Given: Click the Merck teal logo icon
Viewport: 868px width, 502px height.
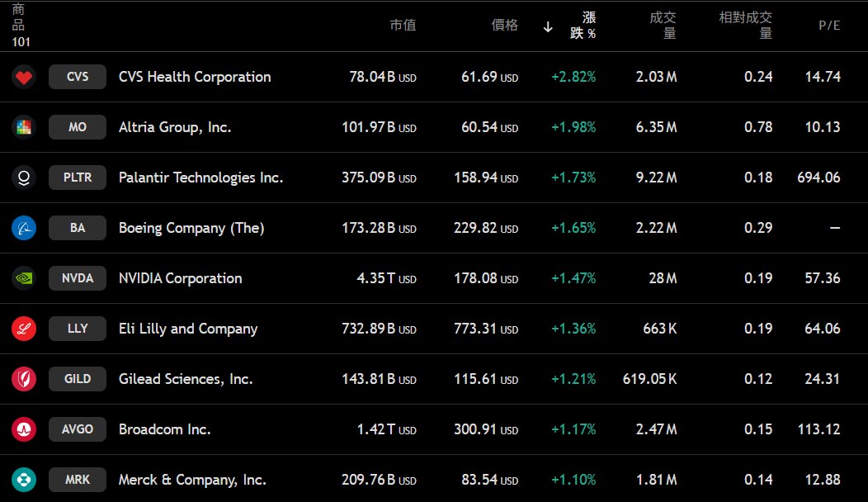Looking at the screenshot, I should click(x=23, y=480).
